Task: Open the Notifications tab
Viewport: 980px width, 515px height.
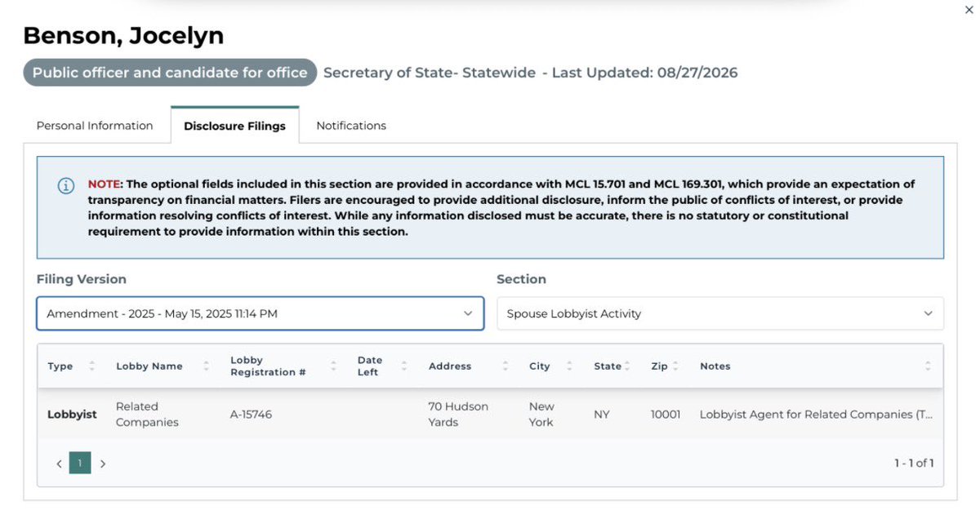Action: pos(351,126)
